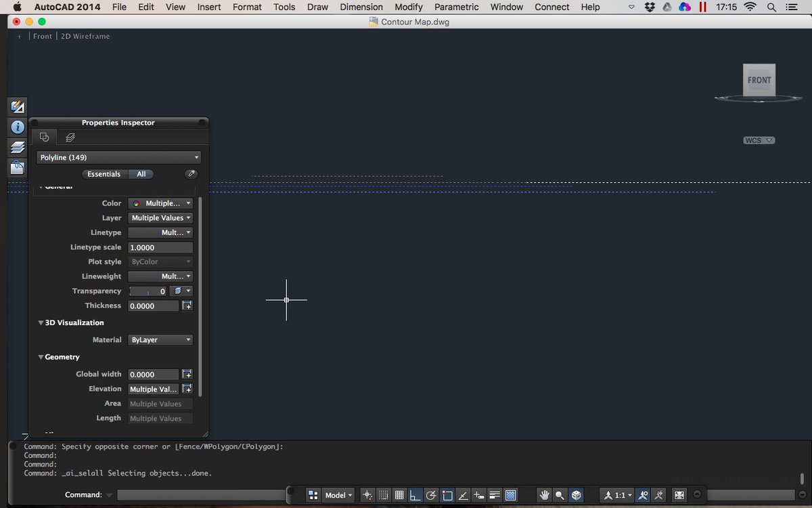
Task: Click the FRONT face of the ViewCube
Action: point(759,79)
